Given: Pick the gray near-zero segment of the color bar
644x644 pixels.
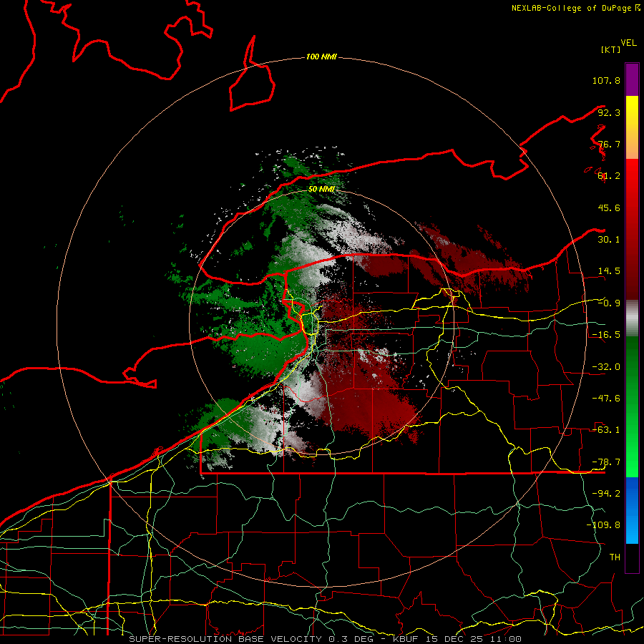Looking at the screenshot, I should tap(632, 318).
